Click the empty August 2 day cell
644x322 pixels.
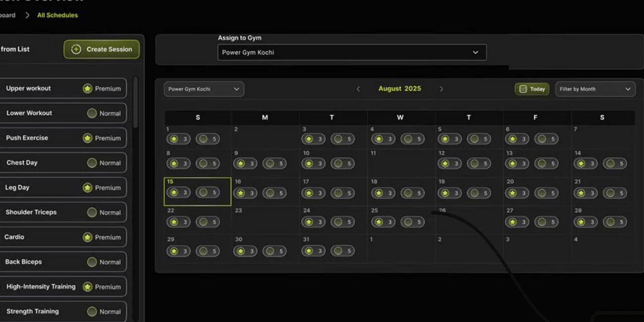click(x=265, y=137)
